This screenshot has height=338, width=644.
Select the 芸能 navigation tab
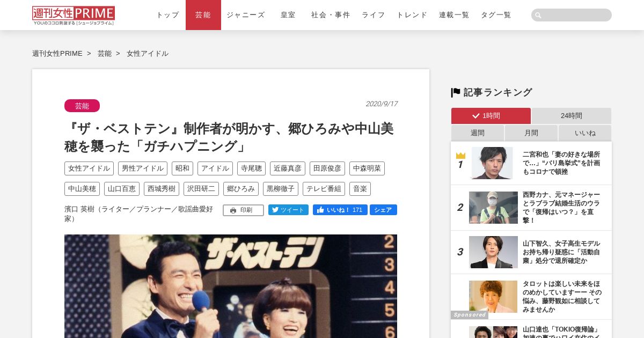203,15
